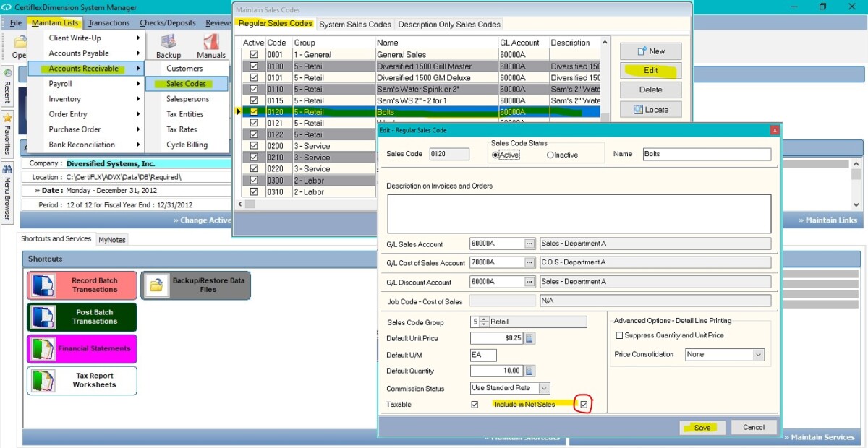Launch Post Batch Transactions shortcut
The image size is (868, 448).
click(82, 317)
